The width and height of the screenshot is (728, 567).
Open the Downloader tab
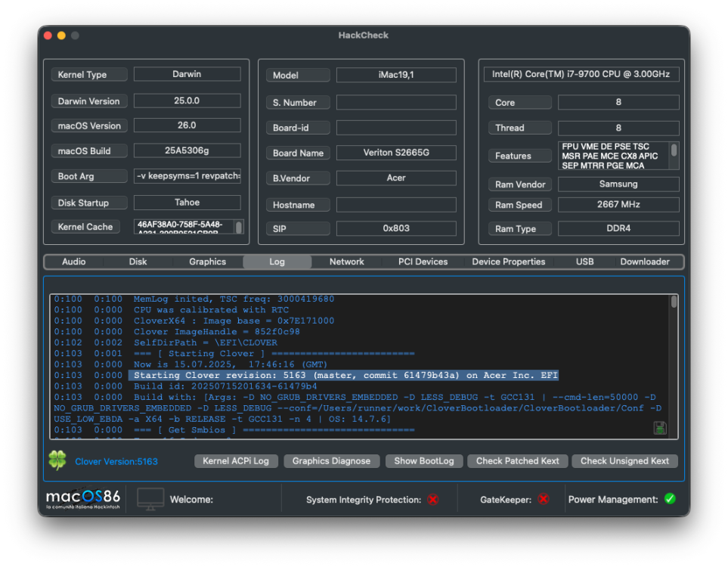click(x=645, y=262)
